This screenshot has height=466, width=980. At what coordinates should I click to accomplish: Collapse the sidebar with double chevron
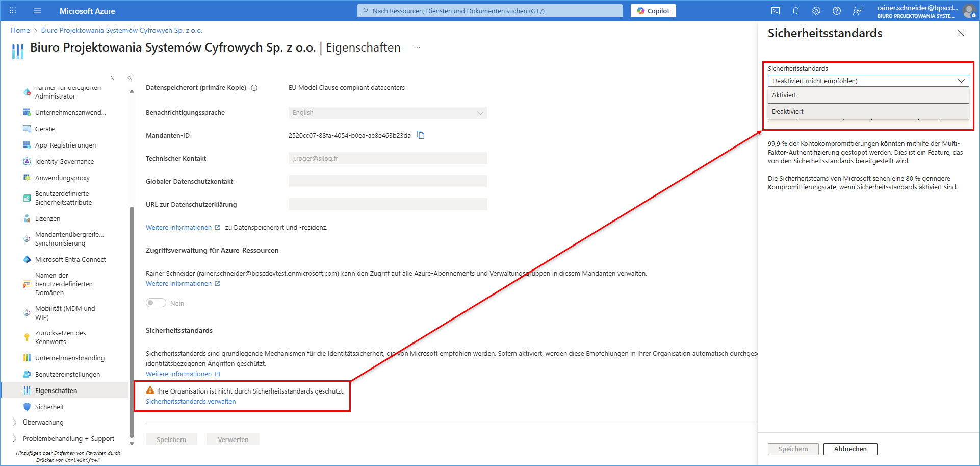(x=130, y=78)
